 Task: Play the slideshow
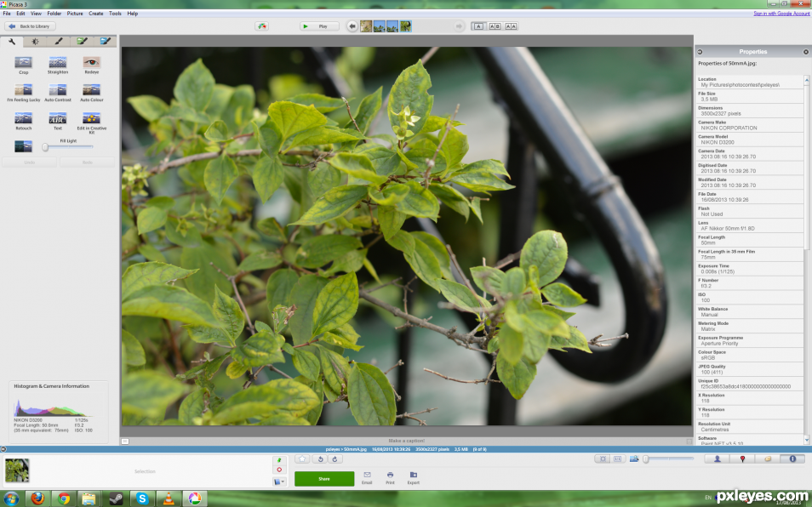point(319,26)
